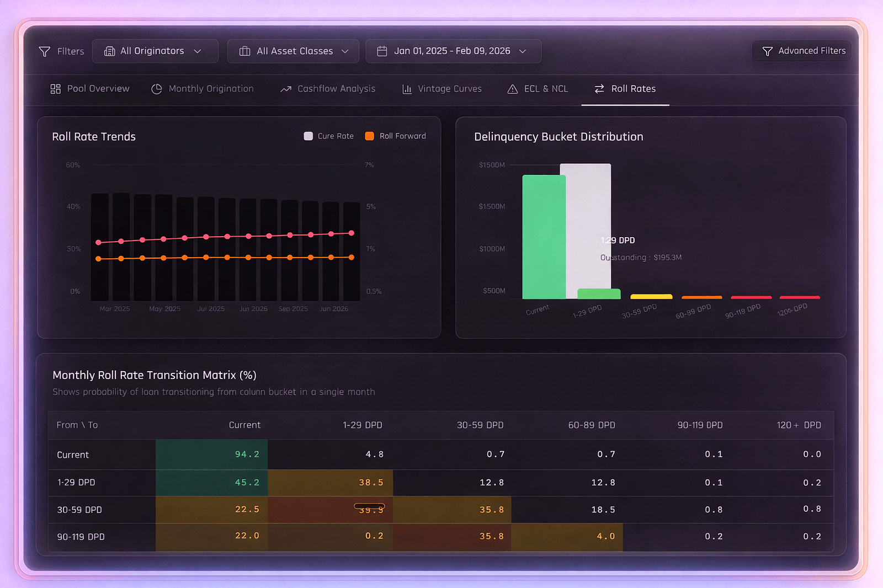Click the Roll Rates transition arrows icon
The width and height of the screenshot is (883, 588).
(x=599, y=89)
